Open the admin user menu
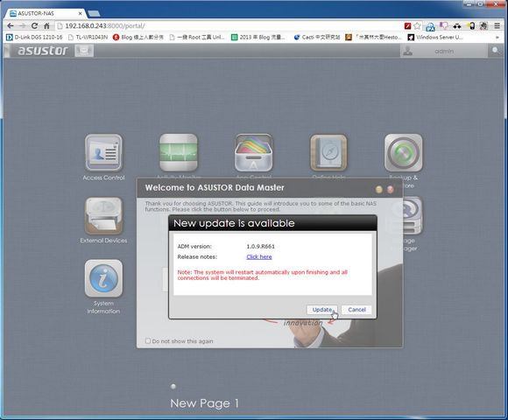Screen dimensions: 508x420 point(443,51)
